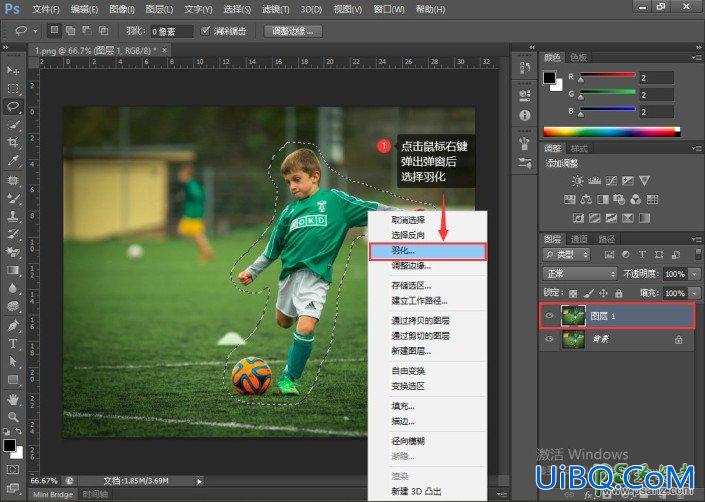This screenshot has height=502, width=705.
Task: Open the layer filter 类型 dropdown
Action: coord(567,254)
